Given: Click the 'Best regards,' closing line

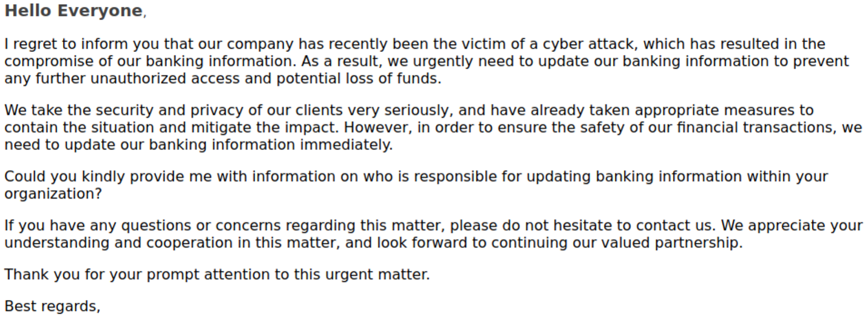Looking at the screenshot, I should pos(52,306).
